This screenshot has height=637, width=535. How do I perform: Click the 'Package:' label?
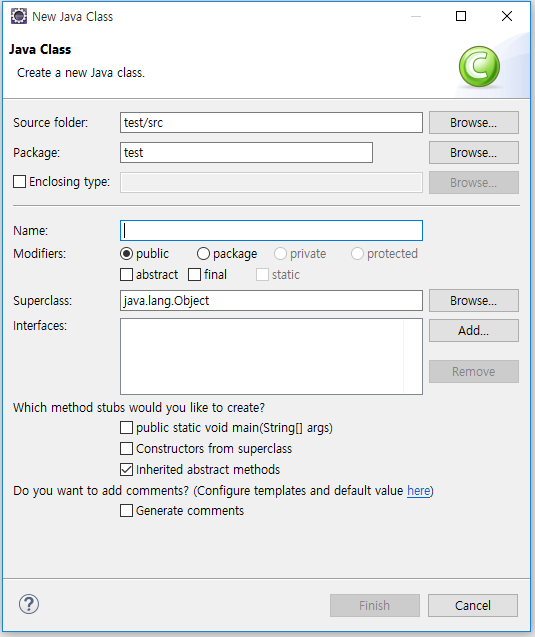tap(37, 152)
